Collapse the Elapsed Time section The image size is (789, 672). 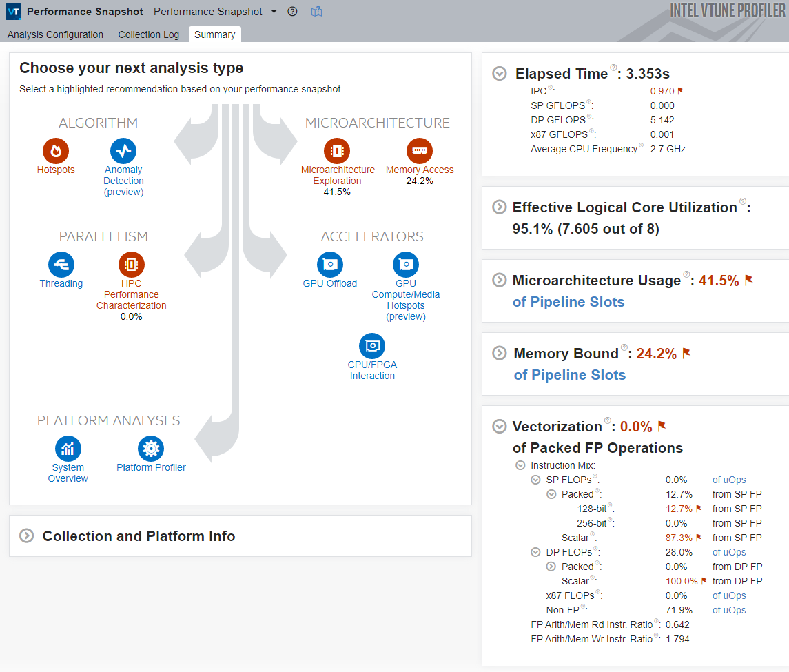[x=500, y=74]
